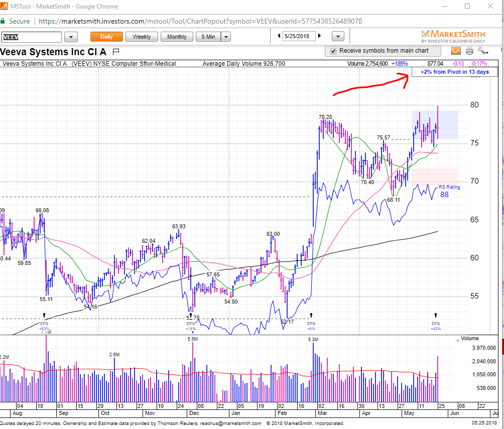Image resolution: width=504 pixels, height=429 pixels.
Task: Click the Mar month label on date axis
Action: pyautogui.click(x=322, y=413)
